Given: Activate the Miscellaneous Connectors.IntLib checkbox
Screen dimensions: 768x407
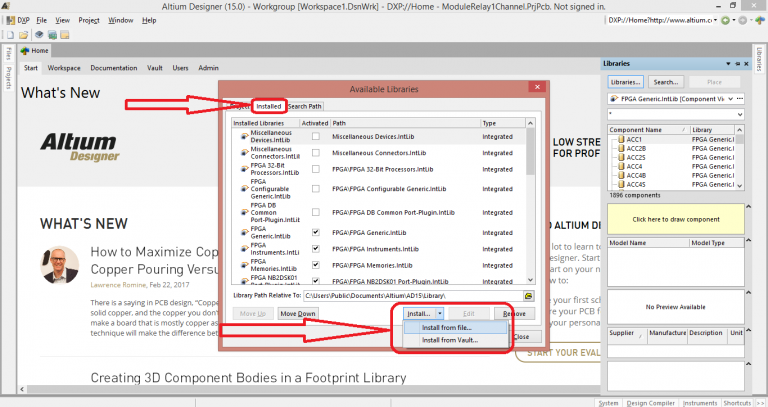Looking at the screenshot, I should click(316, 153).
